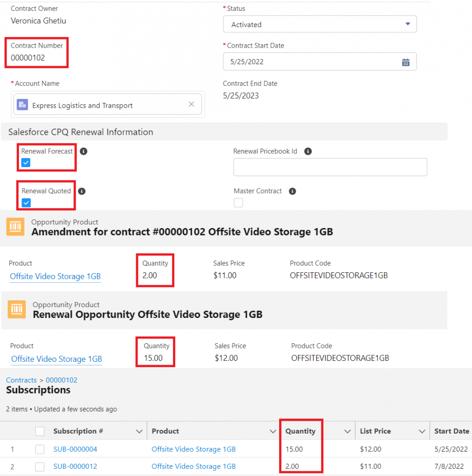This screenshot has width=472, height=476.
Task: Click the Contract Start Date field
Action: [320, 61]
